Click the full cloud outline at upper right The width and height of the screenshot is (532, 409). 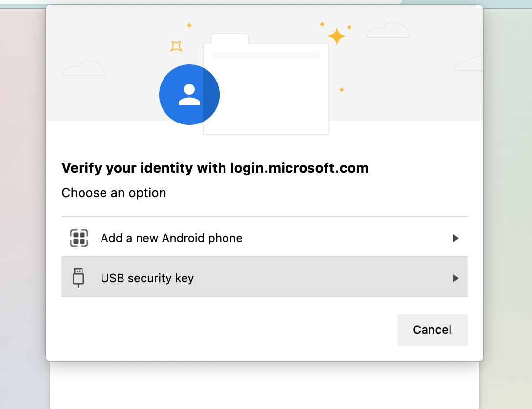click(388, 31)
